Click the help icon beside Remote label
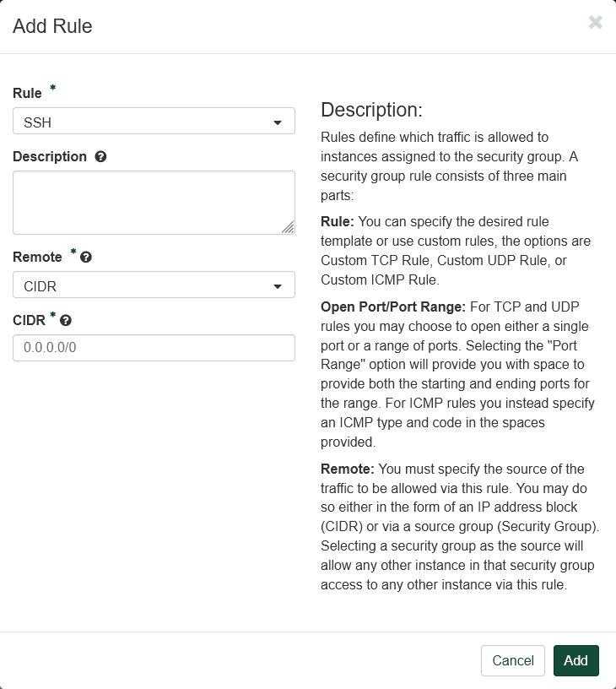The height and width of the screenshot is (689, 616). [85, 258]
